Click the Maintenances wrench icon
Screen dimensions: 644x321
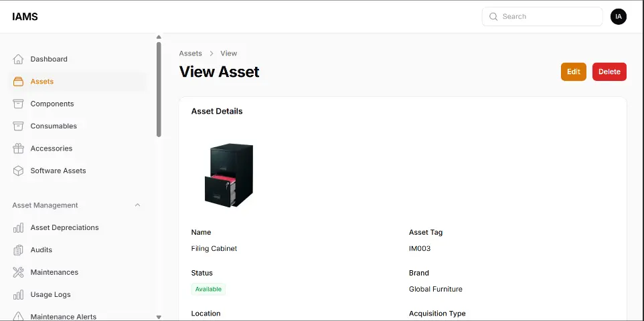click(x=18, y=272)
